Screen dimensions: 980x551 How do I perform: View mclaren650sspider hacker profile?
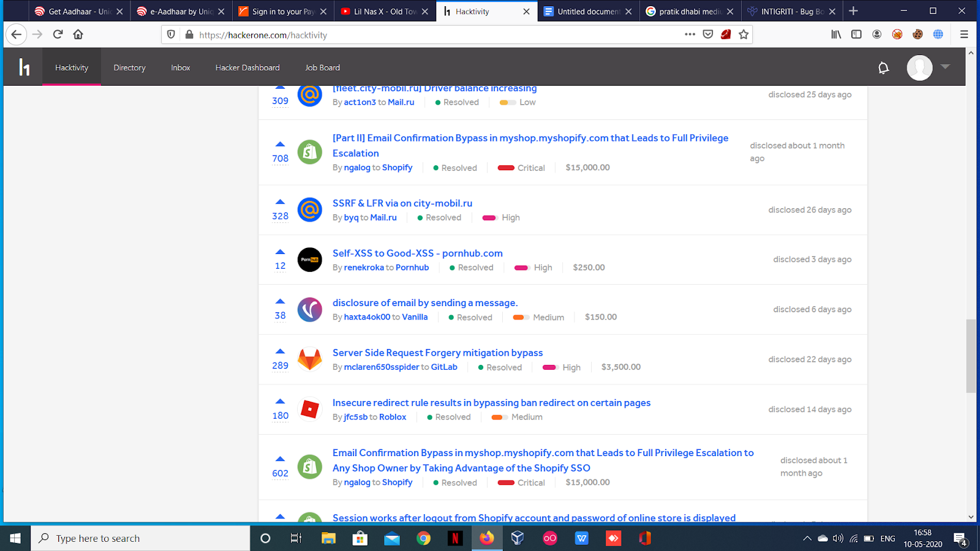[382, 367]
